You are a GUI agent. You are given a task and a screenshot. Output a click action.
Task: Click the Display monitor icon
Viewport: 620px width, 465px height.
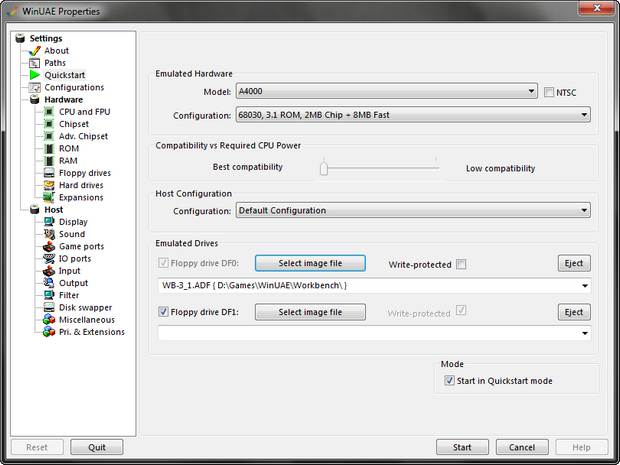[49, 222]
